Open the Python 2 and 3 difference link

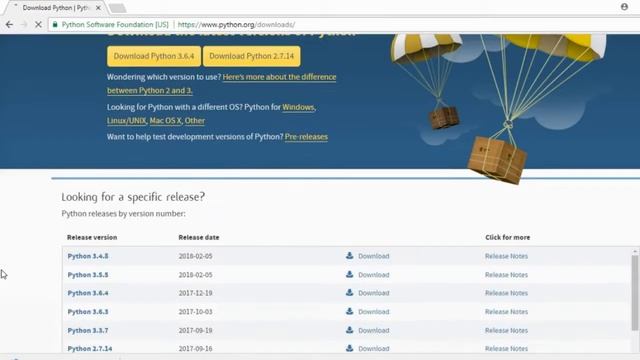(222, 84)
